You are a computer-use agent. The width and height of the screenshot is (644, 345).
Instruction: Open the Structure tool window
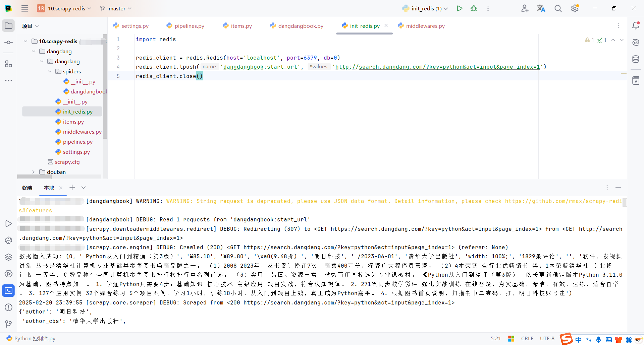[x=9, y=64]
